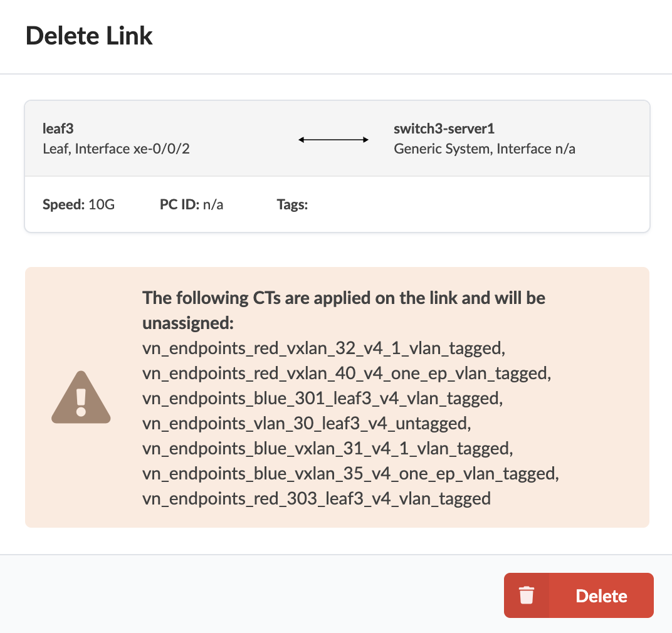Click the trash can icon on Delete button
This screenshot has height=633, width=672.
[x=527, y=595]
